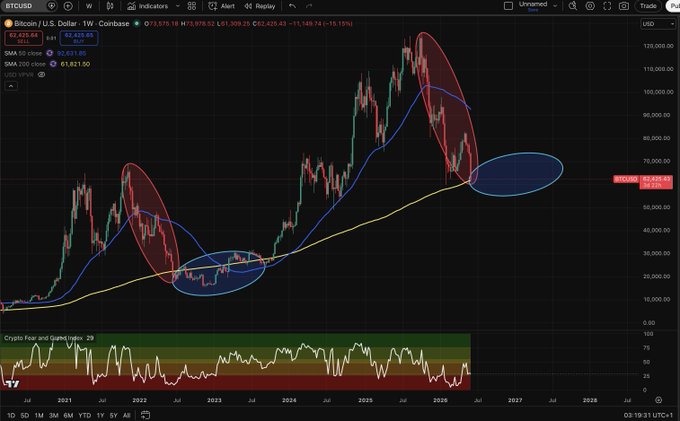Set range to 6M
The width and height of the screenshot is (680, 421).
pos(68,415)
